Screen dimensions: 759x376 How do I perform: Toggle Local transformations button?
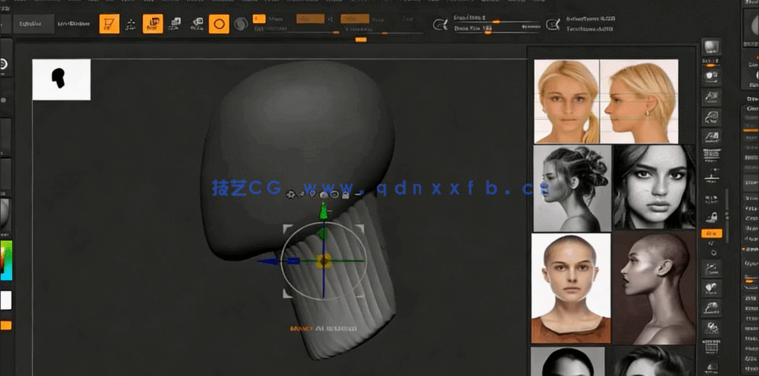pyautogui.click(x=711, y=198)
